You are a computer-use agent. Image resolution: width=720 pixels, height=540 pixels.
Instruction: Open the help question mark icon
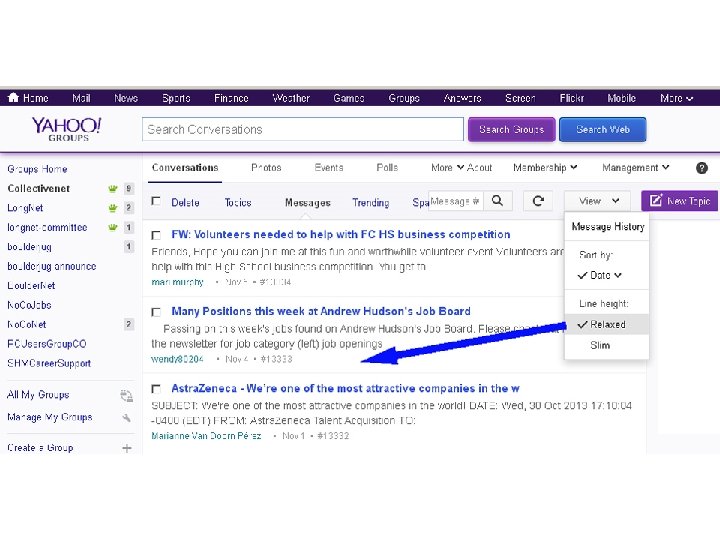coord(702,168)
